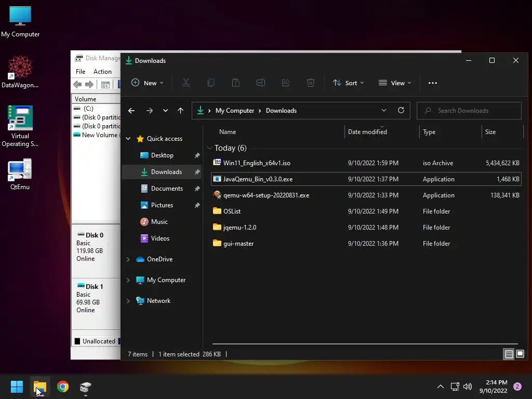Image resolution: width=532 pixels, height=399 pixels.
Task: Open the Virtual Operating System desktop shortcut
Action: (20, 126)
